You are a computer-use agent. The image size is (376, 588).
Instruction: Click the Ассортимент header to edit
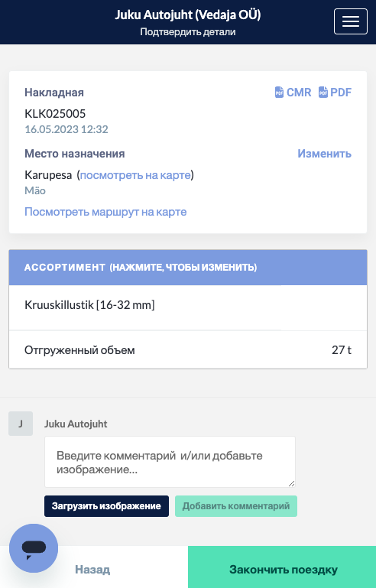click(x=188, y=268)
